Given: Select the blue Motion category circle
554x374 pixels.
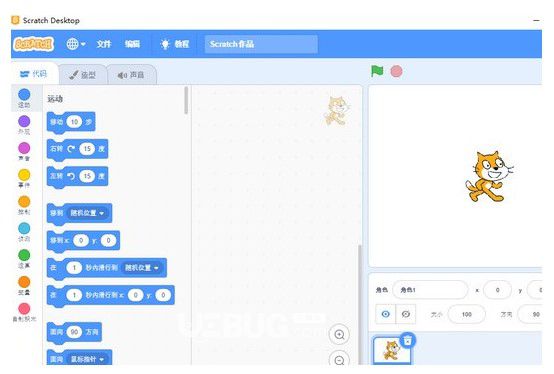Looking at the screenshot, I should click(x=24, y=94).
